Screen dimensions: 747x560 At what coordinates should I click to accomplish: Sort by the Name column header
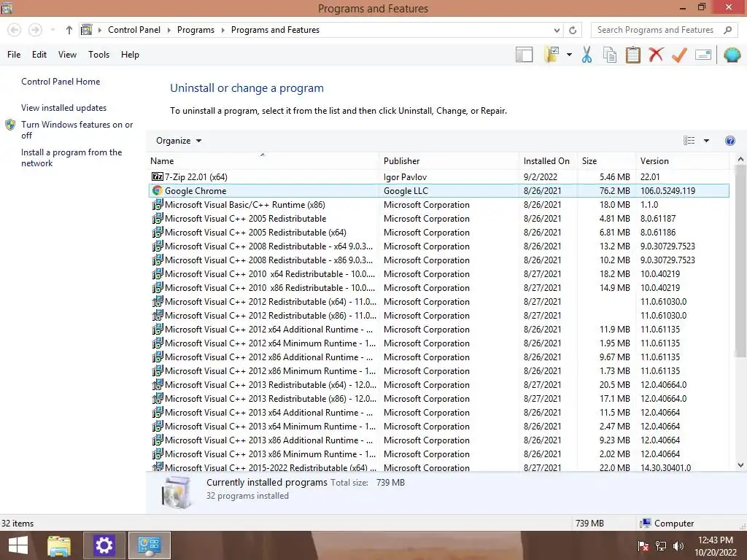(263, 161)
